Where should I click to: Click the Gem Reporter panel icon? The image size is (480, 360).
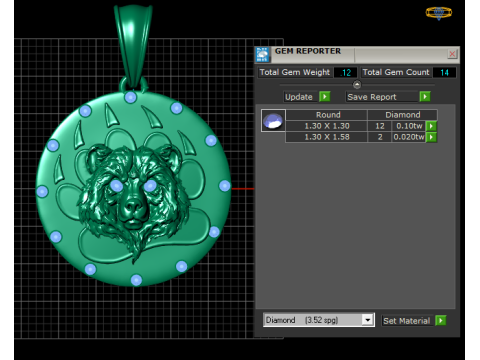[262, 54]
